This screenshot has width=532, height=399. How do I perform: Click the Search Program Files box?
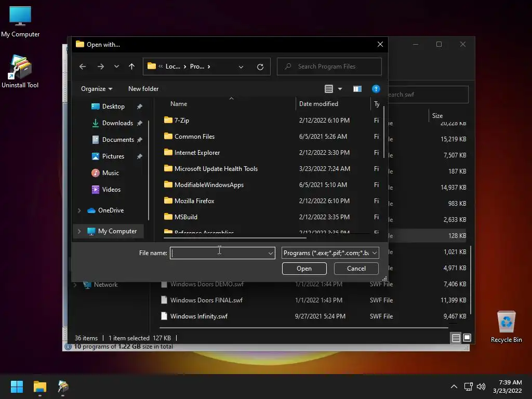[329, 66]
